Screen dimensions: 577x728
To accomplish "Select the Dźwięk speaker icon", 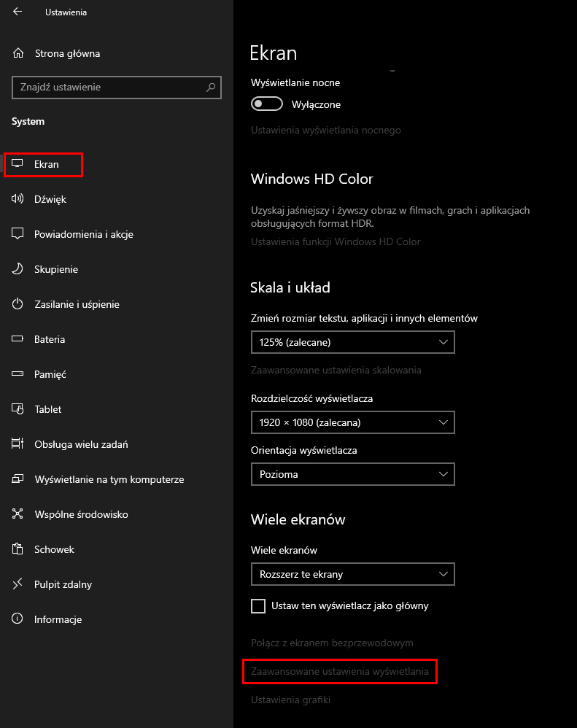I will [x=18, y=199].
